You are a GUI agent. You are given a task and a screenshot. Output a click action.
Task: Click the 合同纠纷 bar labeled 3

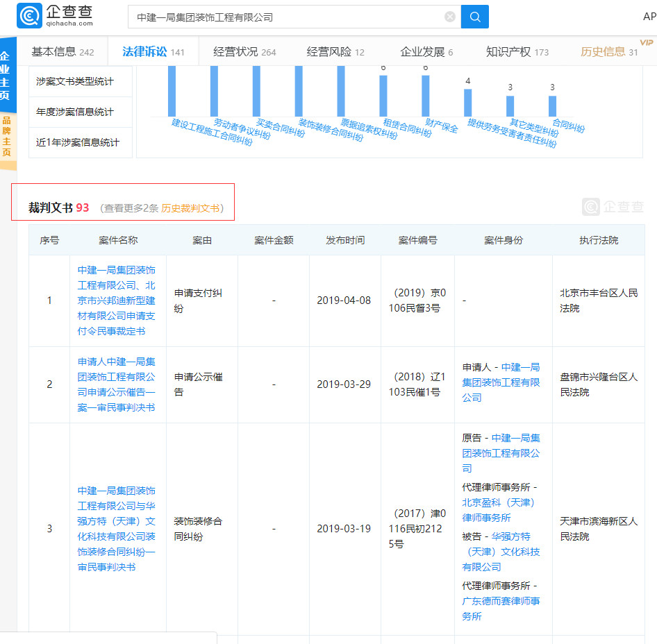tap(553, 106)
